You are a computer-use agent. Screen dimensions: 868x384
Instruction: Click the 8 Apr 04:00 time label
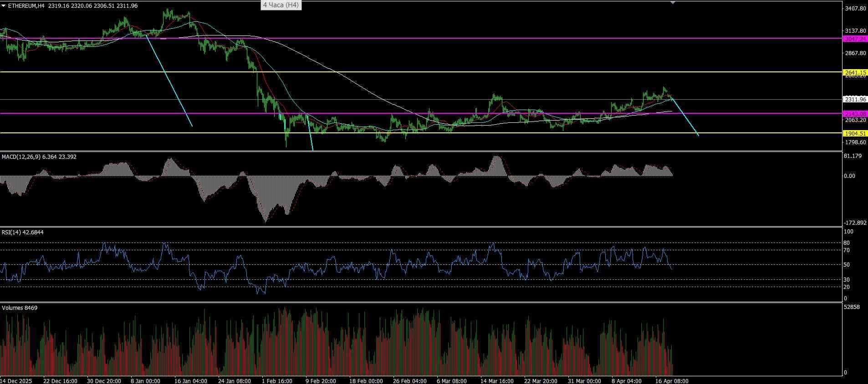pyautogui.click(x=627, y=381)
